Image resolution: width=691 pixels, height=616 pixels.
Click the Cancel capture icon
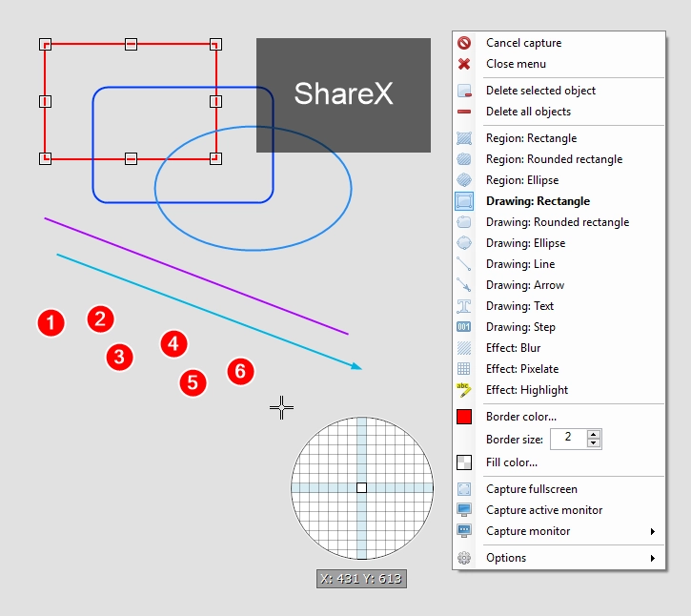click(x=463, y=43)
